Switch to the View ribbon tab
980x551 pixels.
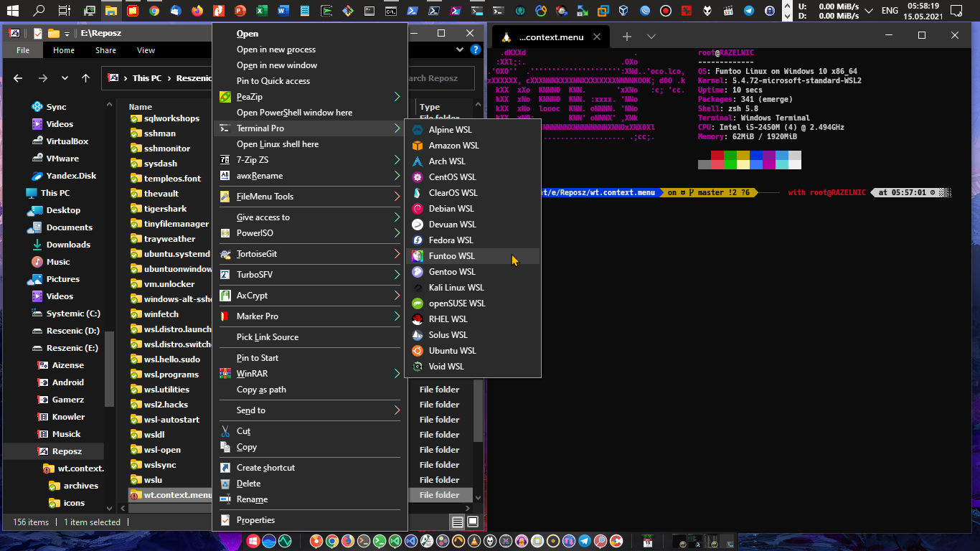(146, 50)
